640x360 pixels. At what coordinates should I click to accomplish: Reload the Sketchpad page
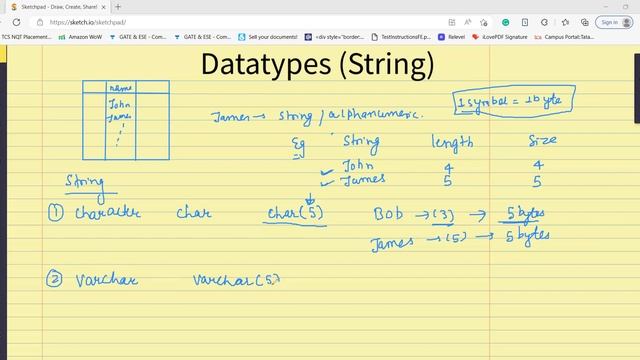coord(16,22)
